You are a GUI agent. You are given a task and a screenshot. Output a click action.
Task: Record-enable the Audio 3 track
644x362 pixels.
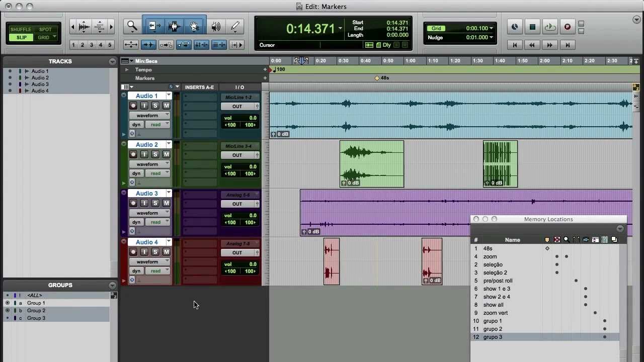pyautogui.click(x=133, y=203)
